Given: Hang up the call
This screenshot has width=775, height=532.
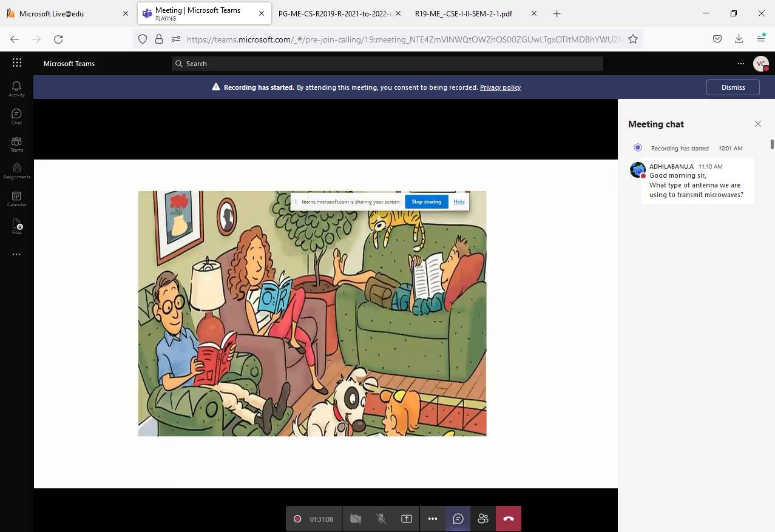Looking at the screenshot, I should [x=509, y=519].
